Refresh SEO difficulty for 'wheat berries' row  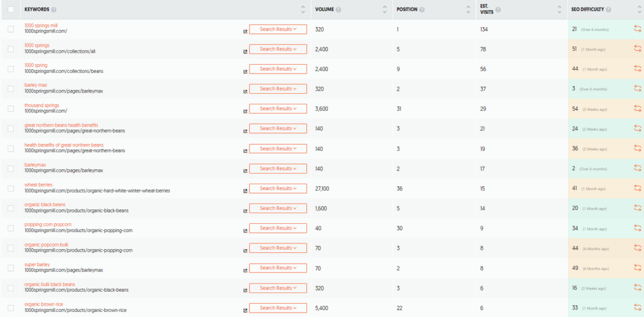click(638, 188)
